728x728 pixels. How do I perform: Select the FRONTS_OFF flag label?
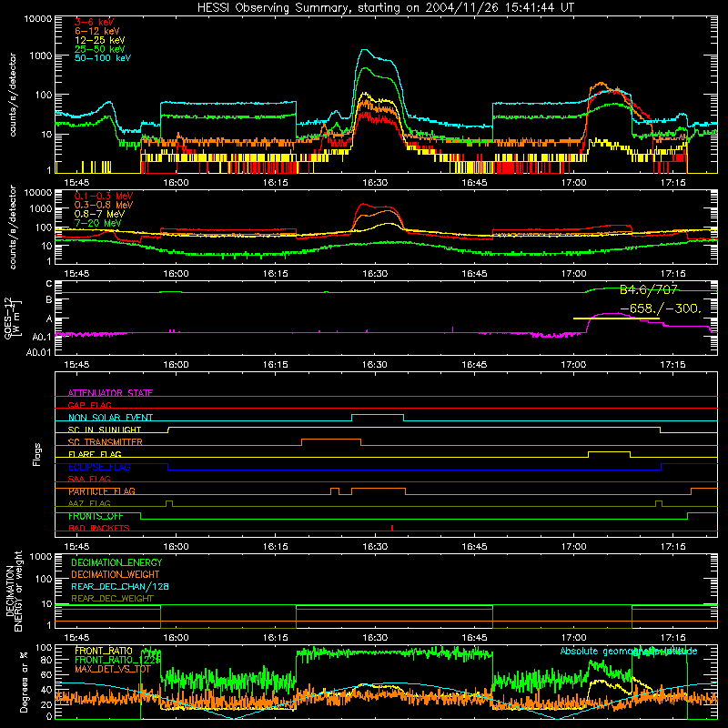(96, 516)
